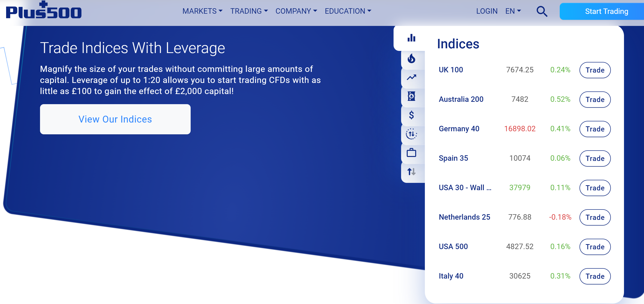Expand the MARKETS menu

coord(202,11)
